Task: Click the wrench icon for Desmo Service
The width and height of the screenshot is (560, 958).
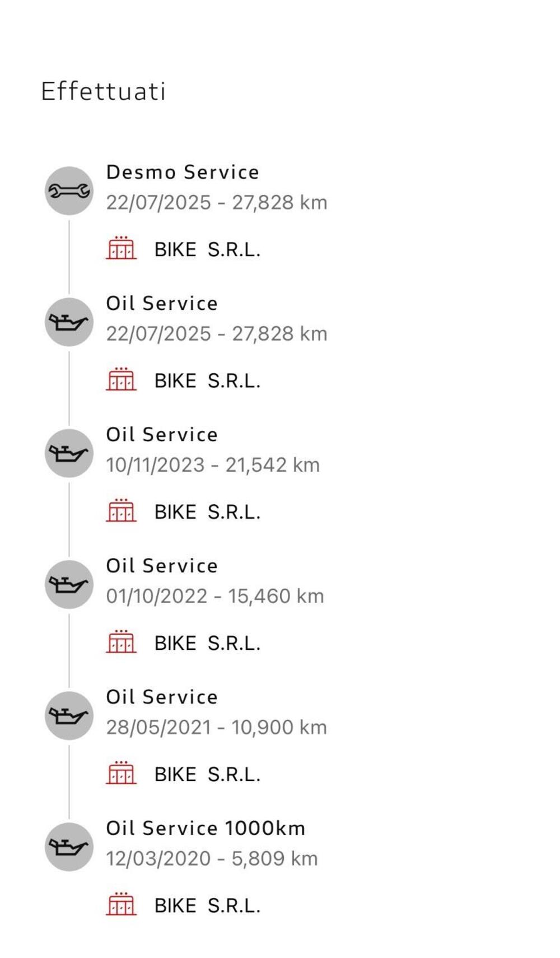Action: 69,191
